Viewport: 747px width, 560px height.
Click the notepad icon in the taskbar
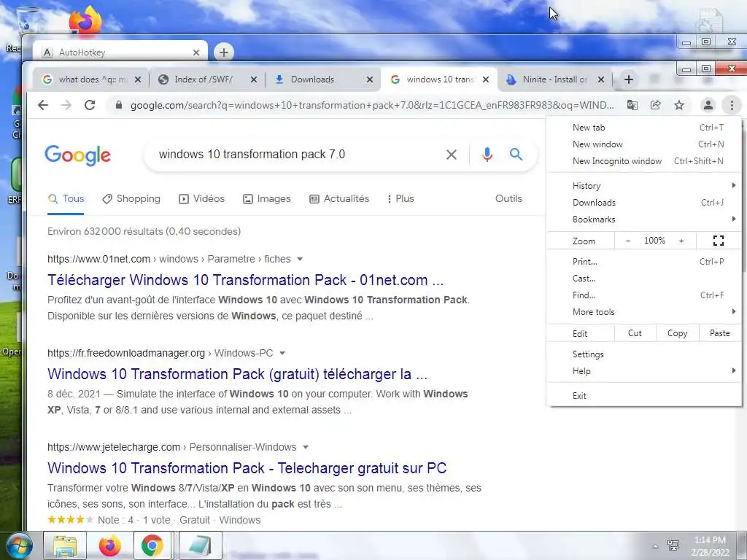(200, 545)
